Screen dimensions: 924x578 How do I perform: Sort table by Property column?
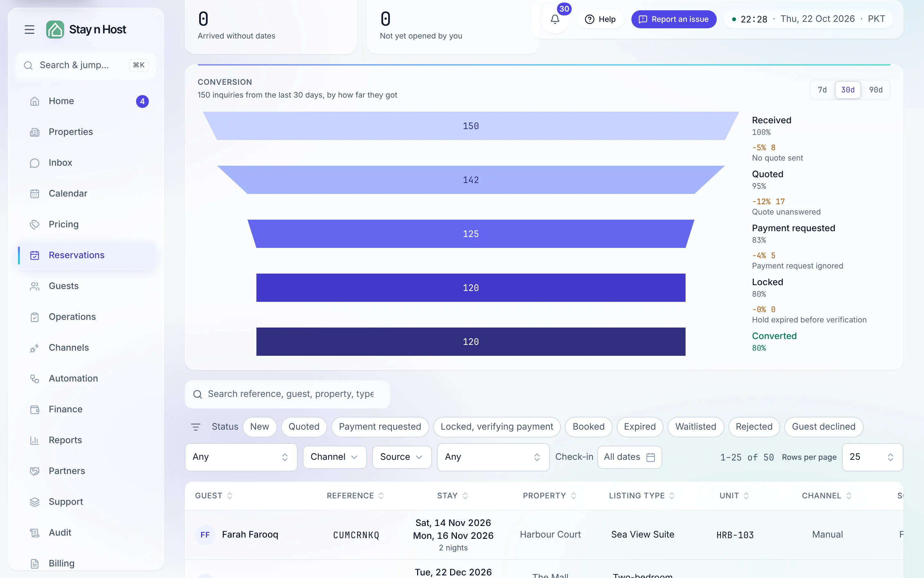[550, 496]
